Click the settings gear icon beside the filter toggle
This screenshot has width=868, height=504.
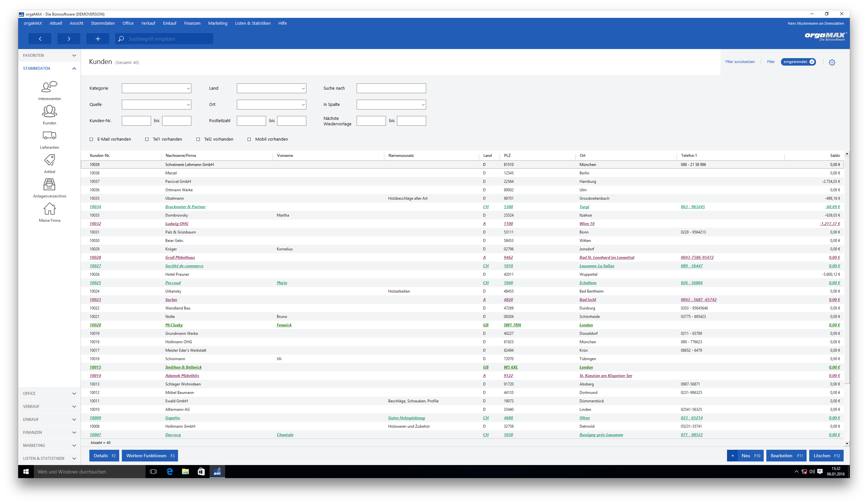[832, 62]
